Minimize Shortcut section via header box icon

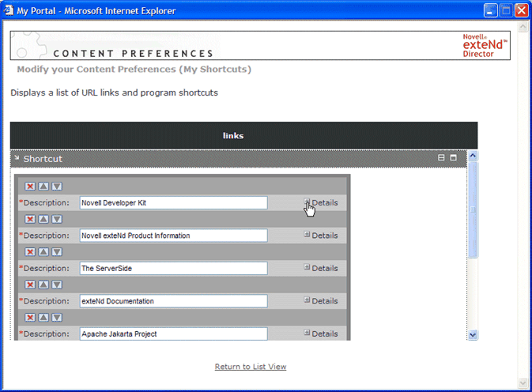pos(453,158)
